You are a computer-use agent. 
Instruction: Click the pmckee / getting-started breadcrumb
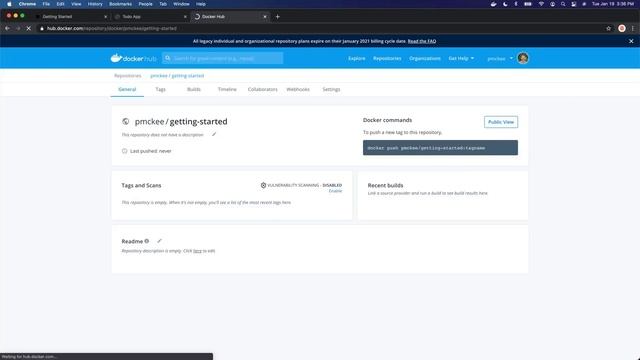pos(177,76)
